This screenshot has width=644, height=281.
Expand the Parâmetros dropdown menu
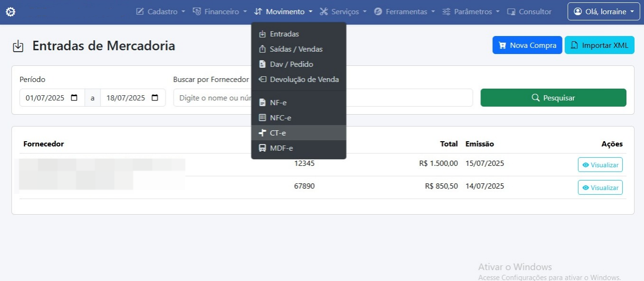pyautogui.click(x=470, y=12)
